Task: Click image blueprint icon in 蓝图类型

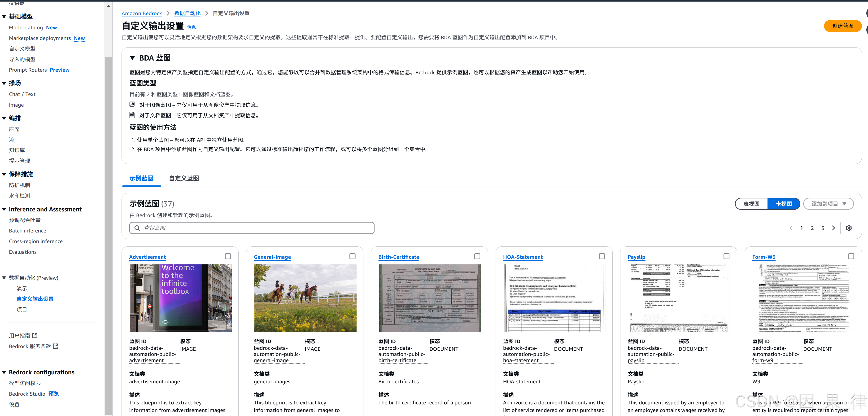Action: click(132, 105)
